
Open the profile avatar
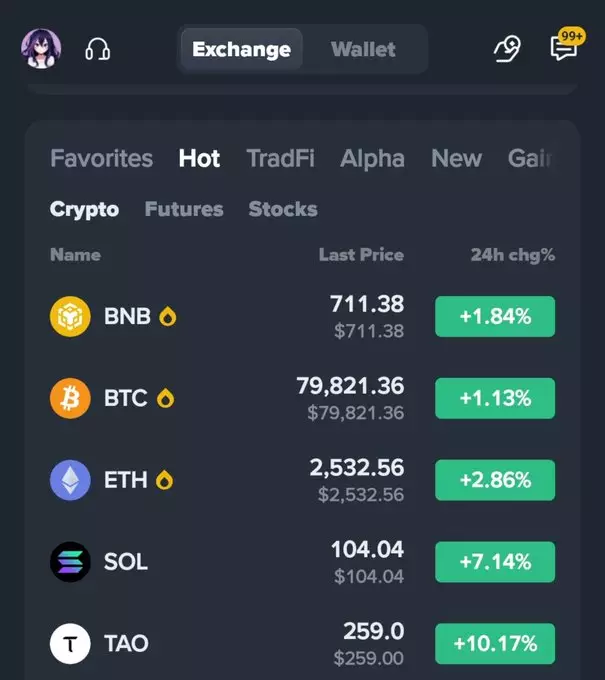coord(41,49)
